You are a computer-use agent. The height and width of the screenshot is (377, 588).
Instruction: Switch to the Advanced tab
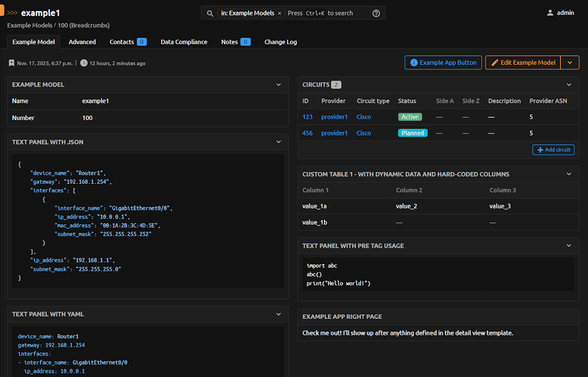coord(82,41)
